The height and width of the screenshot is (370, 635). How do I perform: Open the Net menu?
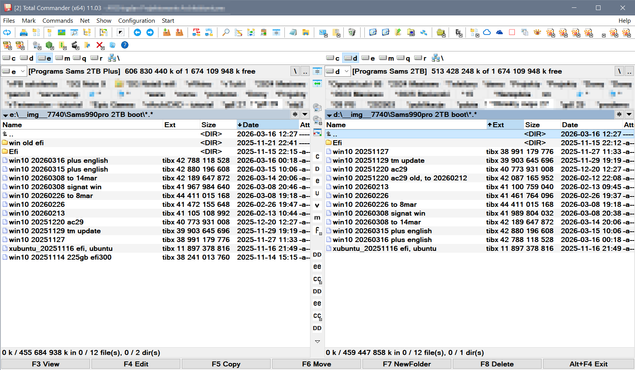point(85,21)
